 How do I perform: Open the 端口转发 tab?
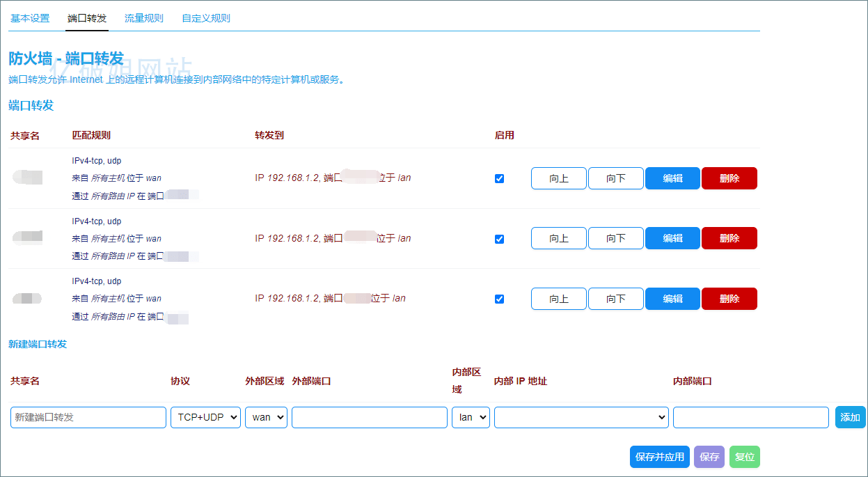(x=86, y=19)
